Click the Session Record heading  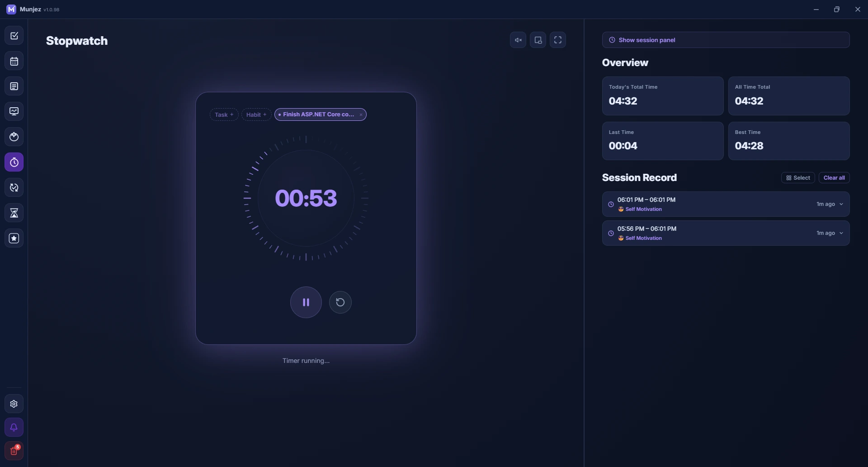pos(639,177)
